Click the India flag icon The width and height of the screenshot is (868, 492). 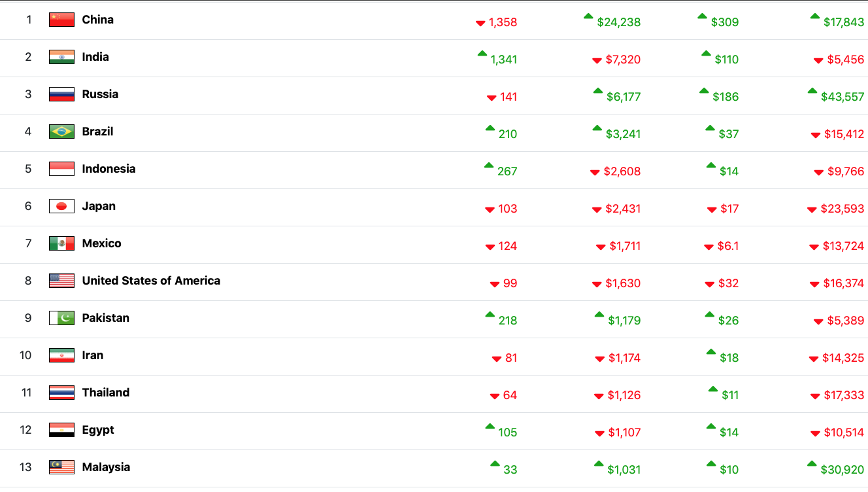(x=61, y=57)
